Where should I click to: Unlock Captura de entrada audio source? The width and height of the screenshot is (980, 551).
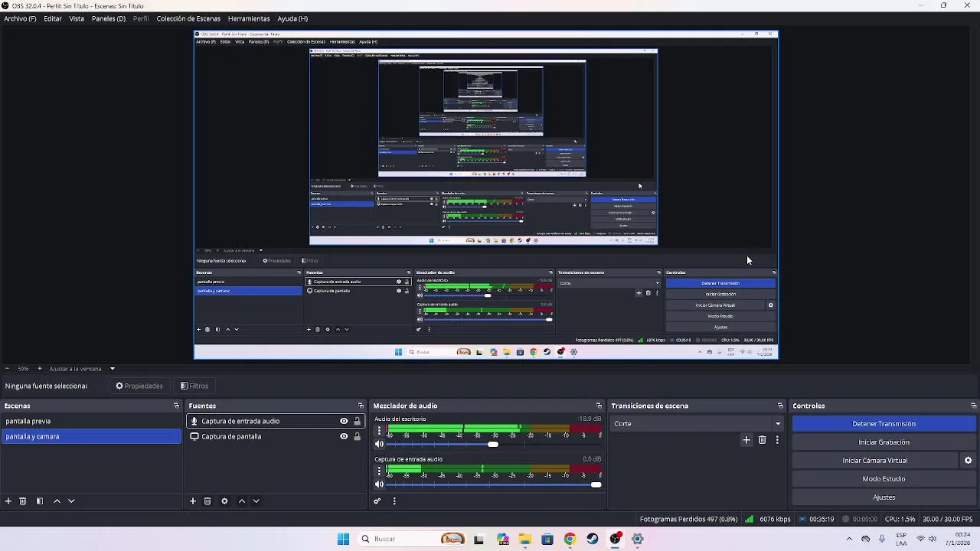click(x=357, y=421)
